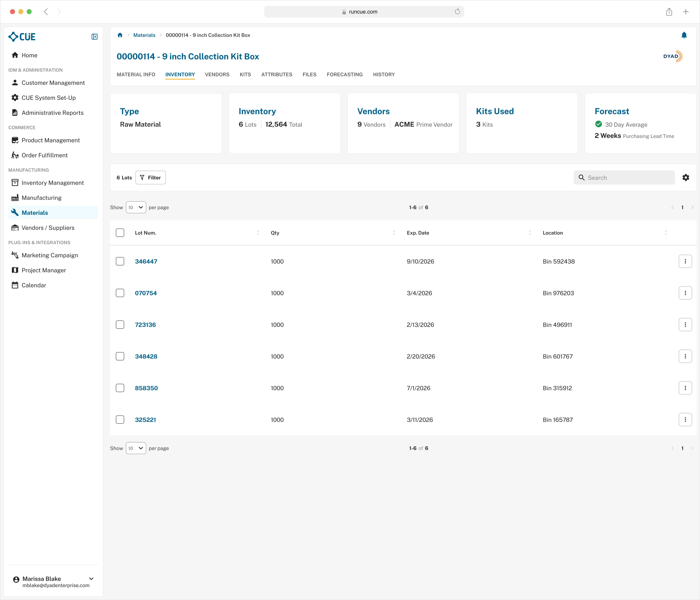
Task: Check the box for lot 723136
Action: (120, 325)
